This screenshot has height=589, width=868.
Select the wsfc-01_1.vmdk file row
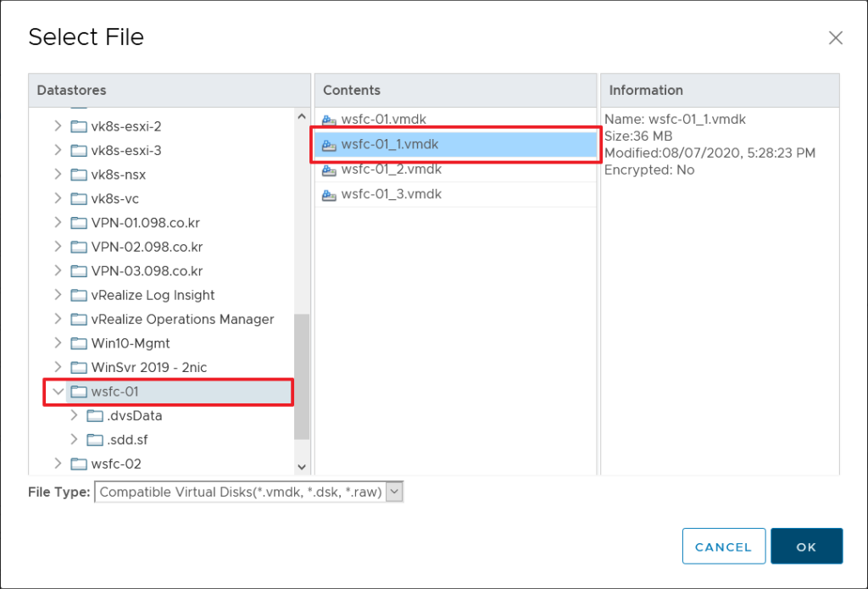tap(456, 145)
